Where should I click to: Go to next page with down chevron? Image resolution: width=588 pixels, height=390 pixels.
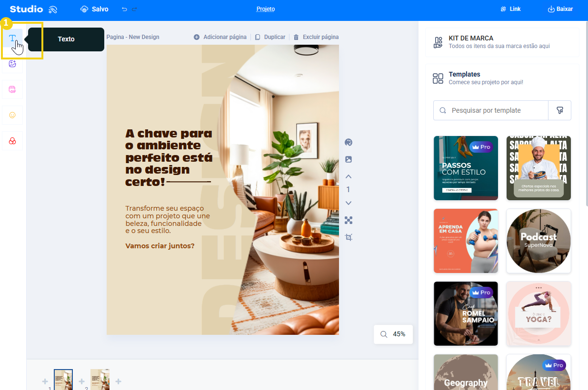coord(349,203)
